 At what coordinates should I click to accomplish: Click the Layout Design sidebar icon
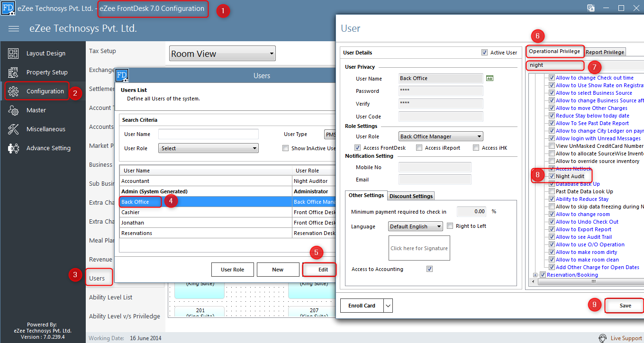13,54
